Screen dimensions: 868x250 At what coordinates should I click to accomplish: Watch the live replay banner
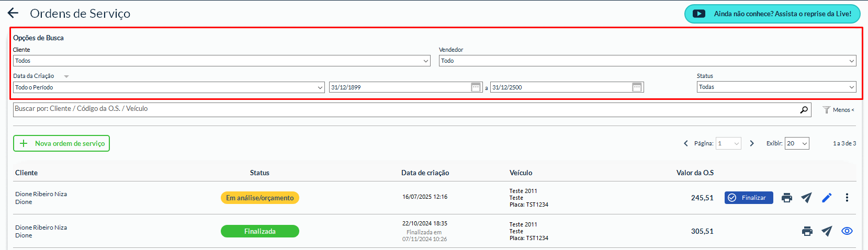pos(772,14)
